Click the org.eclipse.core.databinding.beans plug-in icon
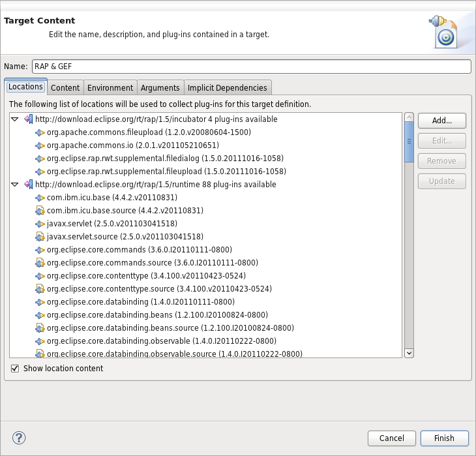 click(40, 315)
